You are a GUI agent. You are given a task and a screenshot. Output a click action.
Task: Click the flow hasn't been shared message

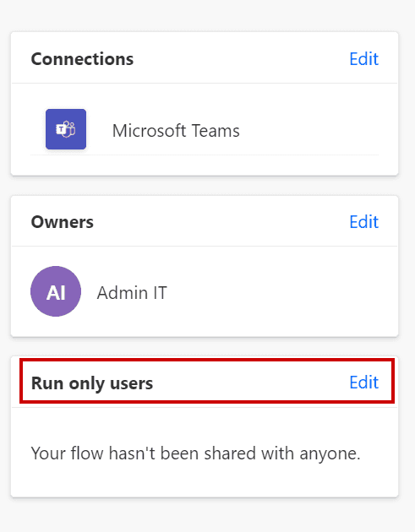point(195,453)
